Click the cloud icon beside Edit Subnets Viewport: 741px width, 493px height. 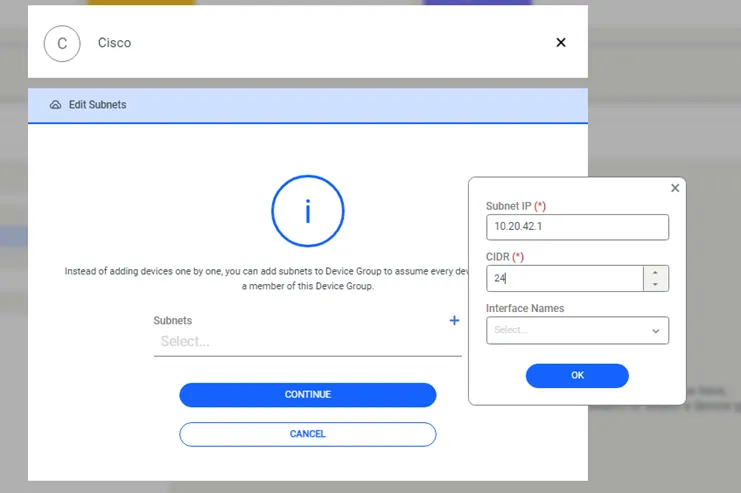[55, 105]
